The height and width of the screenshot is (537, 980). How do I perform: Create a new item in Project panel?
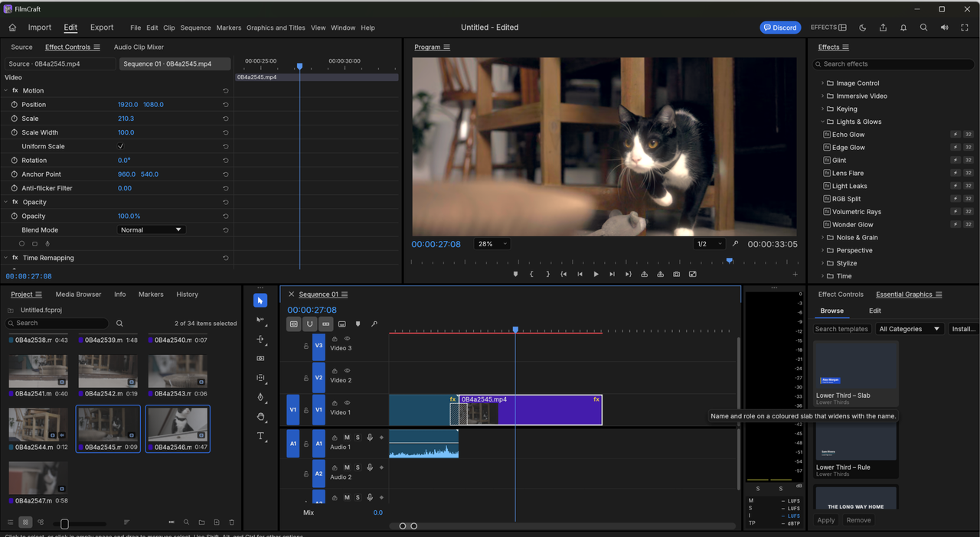click(217, 522)
